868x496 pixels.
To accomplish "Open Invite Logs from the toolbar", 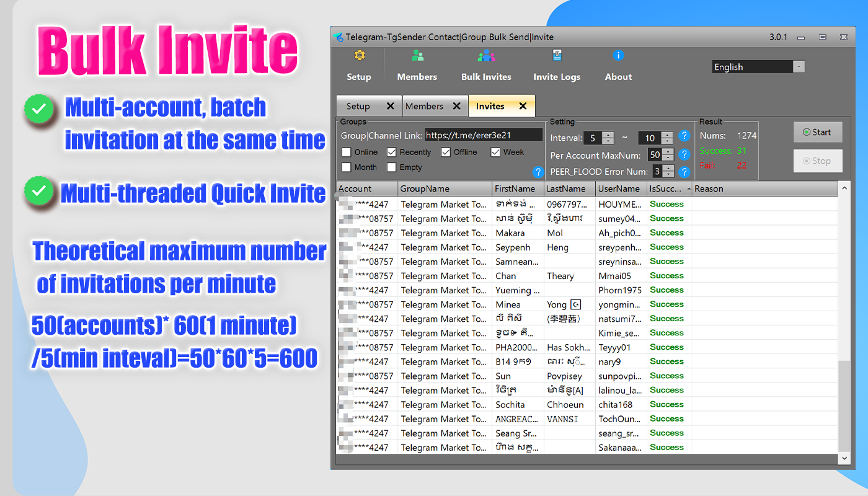I will (x=556, y=55).
